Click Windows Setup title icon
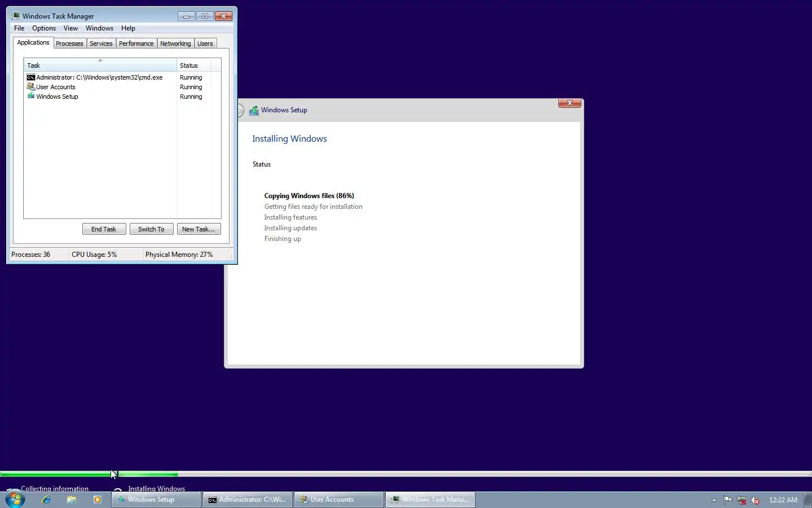The image size is (812, 508). (254, 110)
